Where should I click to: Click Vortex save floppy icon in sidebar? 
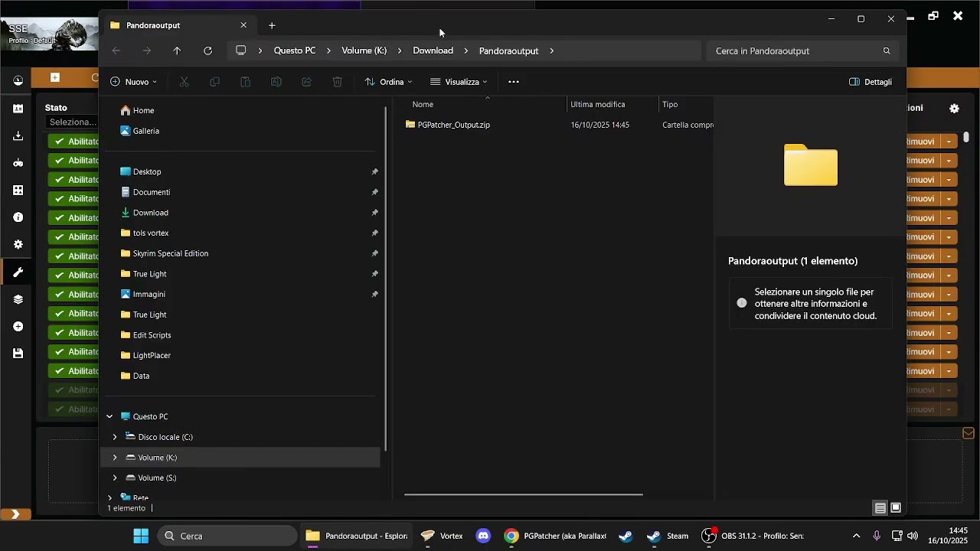18,354
